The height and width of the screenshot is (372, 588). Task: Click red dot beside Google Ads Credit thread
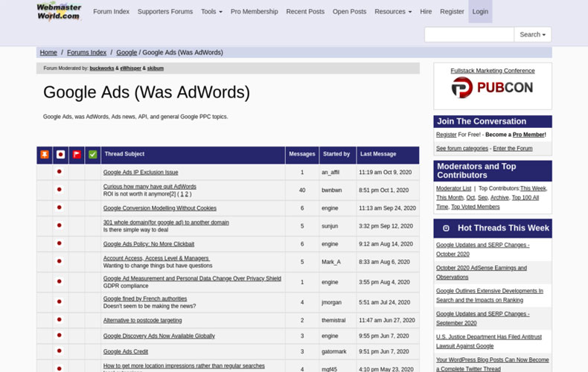click(x=60, y=351)
